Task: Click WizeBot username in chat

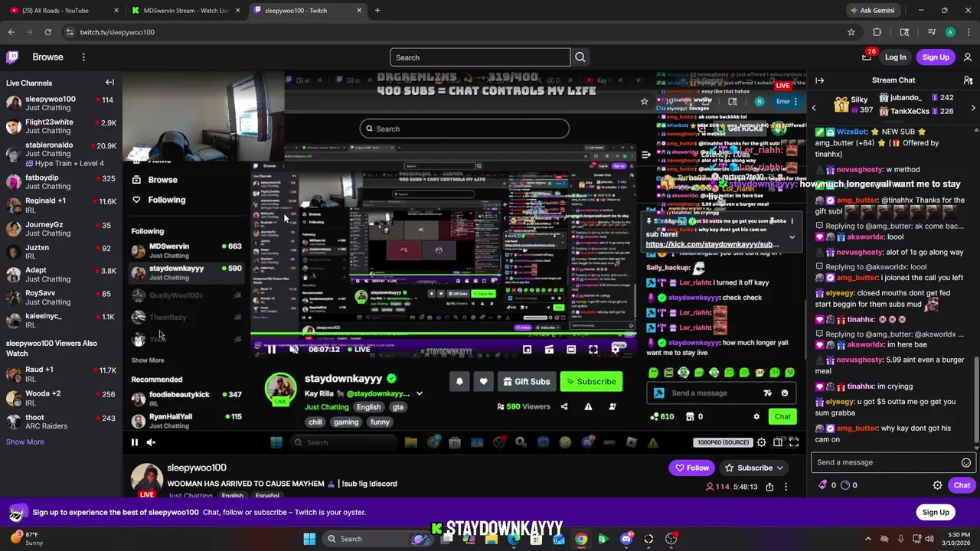Action: pyautogui.click(x=851, y=132)
